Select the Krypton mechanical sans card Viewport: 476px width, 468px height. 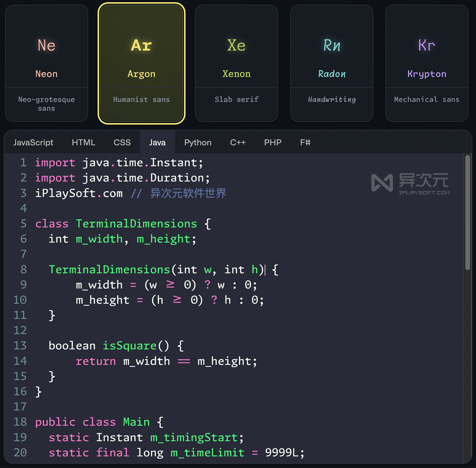pyautogui.click(x=426, y=63)
